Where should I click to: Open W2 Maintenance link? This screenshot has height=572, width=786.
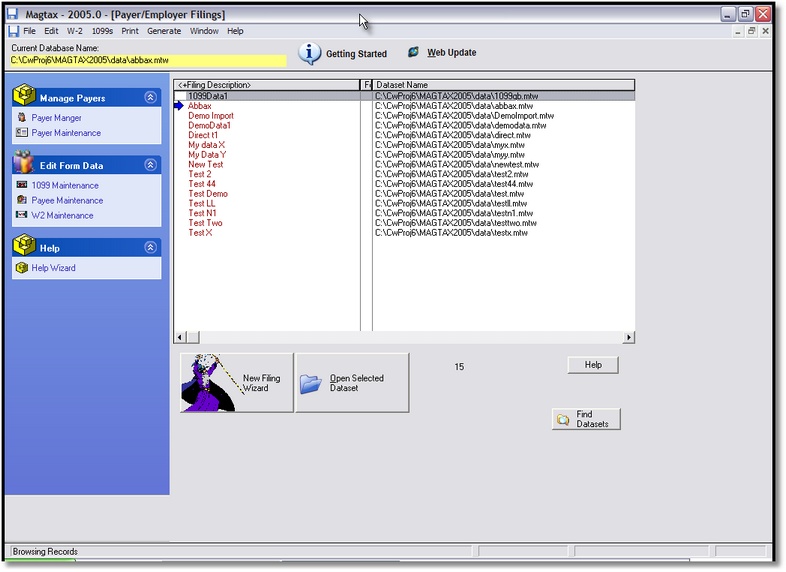pyautogui.click(x=62, y=216)
